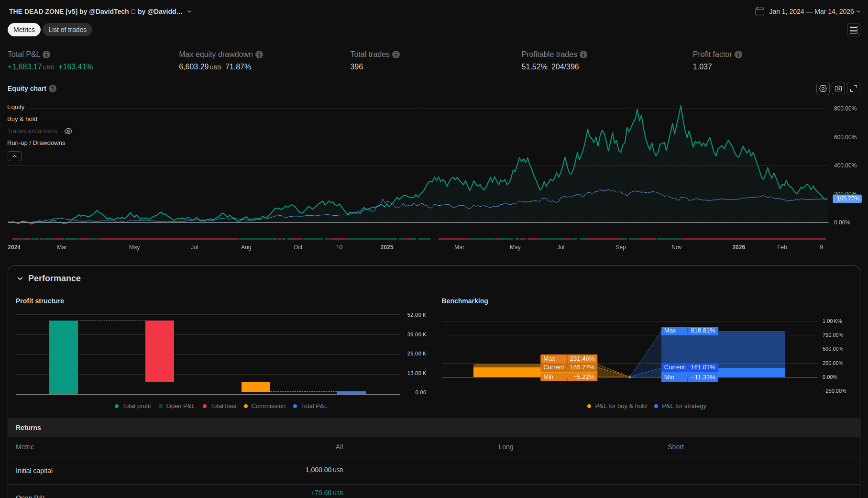Click the green Total profit bar
Screen dimensions: 868x498
pos(64,357)
